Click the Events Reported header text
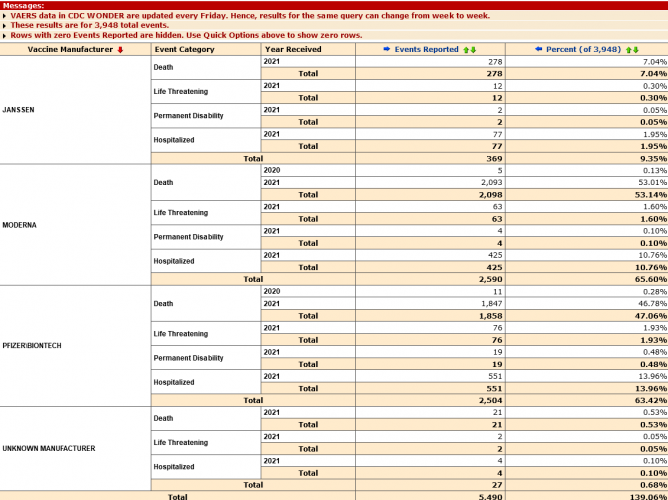The height and width of the screenshot is (500, 668). tap(427, 49)
